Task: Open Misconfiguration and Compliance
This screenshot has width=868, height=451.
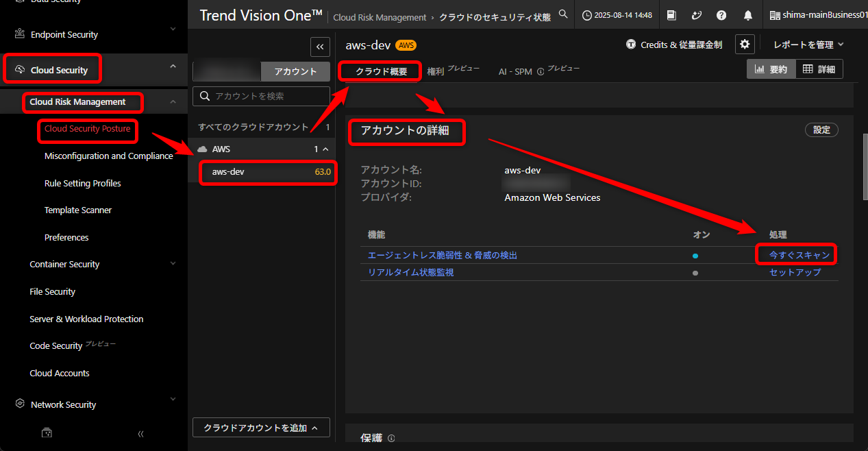Action: tap(109, 156)
